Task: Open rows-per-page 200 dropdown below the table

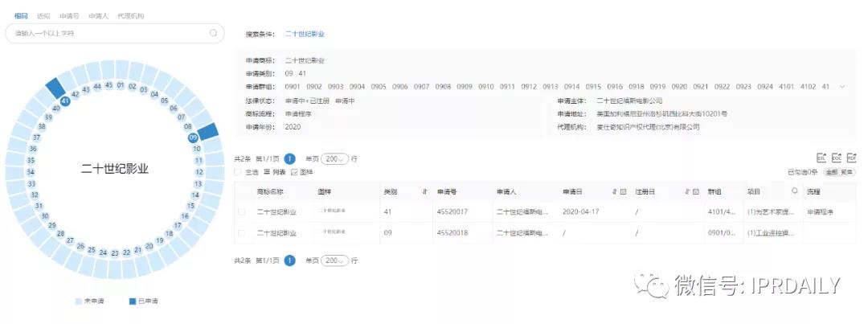Action: (335, 260)
